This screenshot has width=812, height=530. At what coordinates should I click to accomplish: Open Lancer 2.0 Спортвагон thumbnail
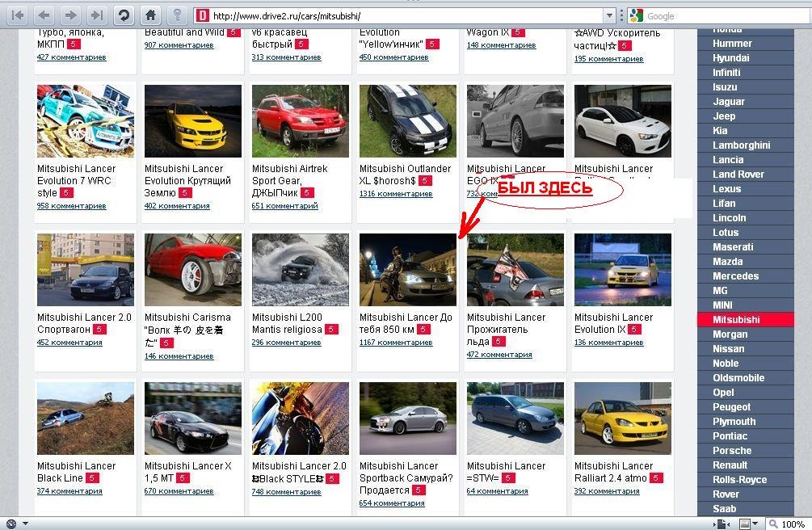tap(86, 270)
